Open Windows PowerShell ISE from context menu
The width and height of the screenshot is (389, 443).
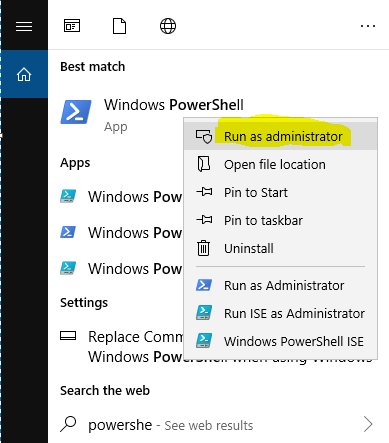point(281,341)
